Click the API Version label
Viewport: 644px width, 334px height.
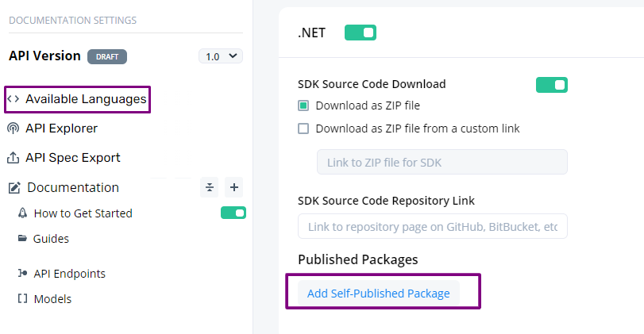tap(44, 56)
